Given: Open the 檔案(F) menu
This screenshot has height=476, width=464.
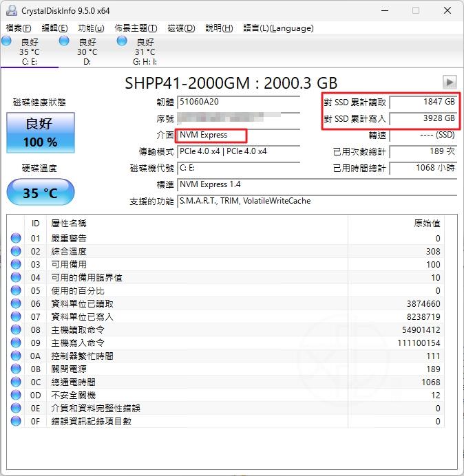Looking at the screenshot, I should pyautogui.click(x=19, y=28).
